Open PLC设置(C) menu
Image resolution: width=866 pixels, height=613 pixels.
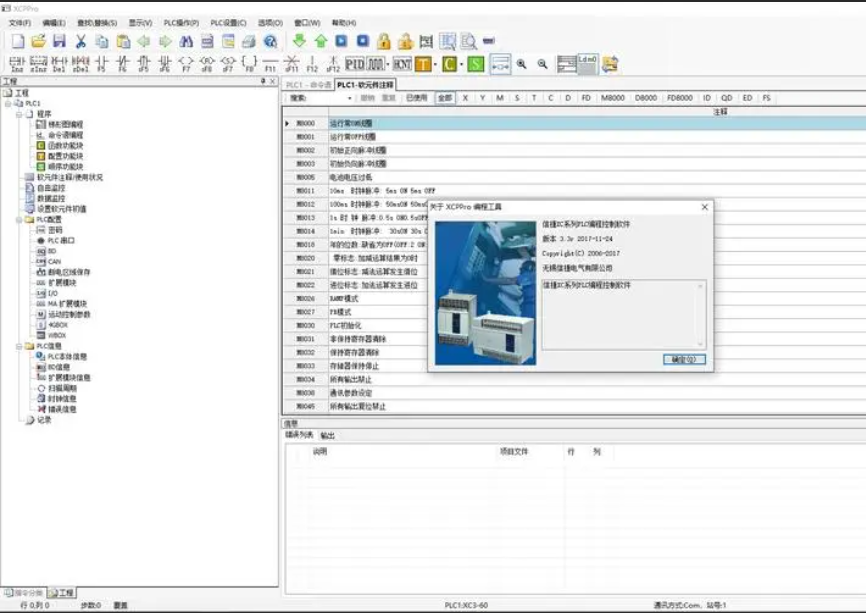point(228,23)
